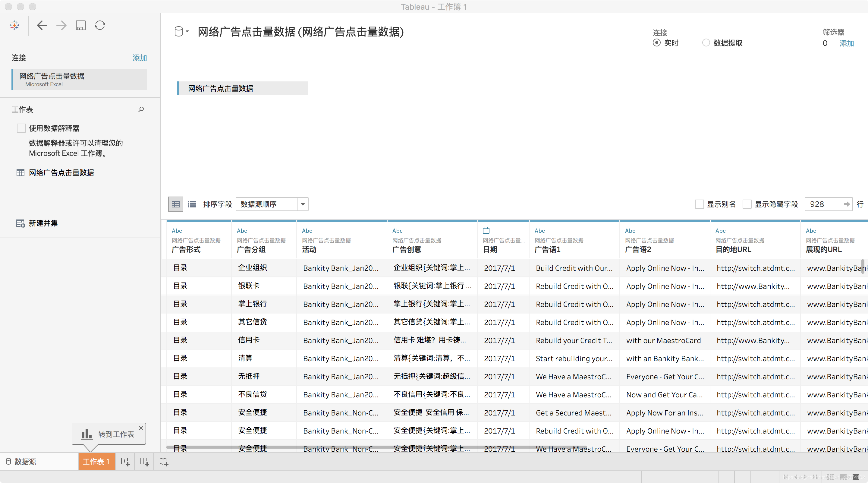This screenshot has width=868, height=483.
Task: Expand the data source cylinder icon dropdown
Action: 181,32
